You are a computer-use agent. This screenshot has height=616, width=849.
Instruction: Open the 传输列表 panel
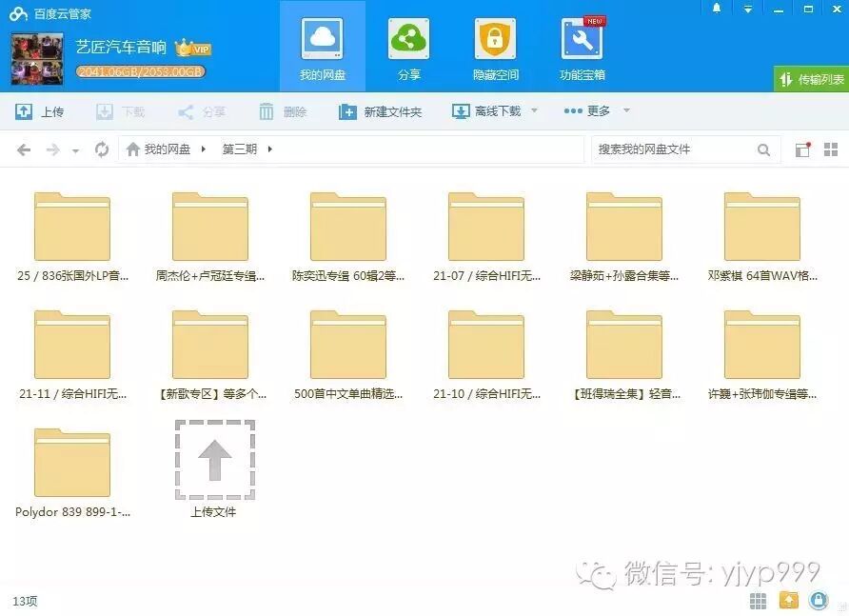[811, 79]
